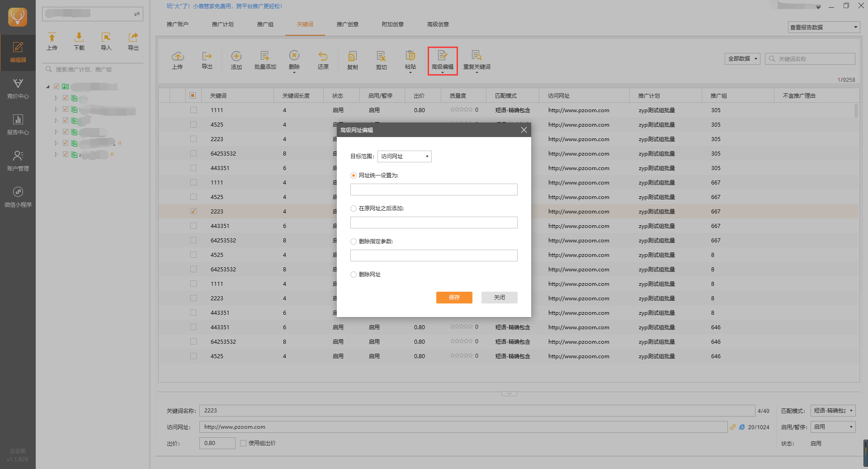Viewport: 868px width, 469px height.
Task: Switch to the 高级创意 tab
Action: pyautogui.click(x=438, y=24)
